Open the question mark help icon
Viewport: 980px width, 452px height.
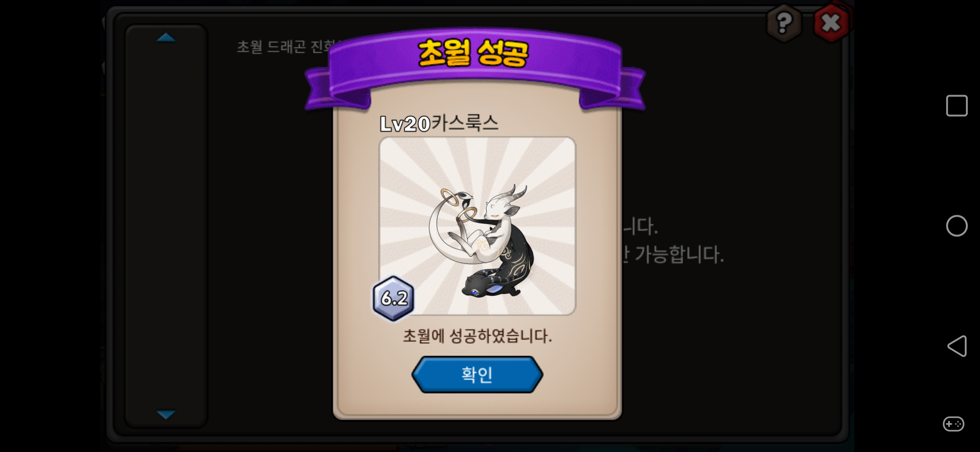(784, 23)
